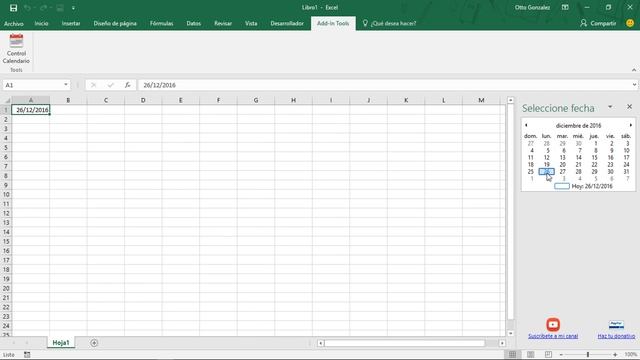Open Haz tu donativo link
Screen dimensions: 640x360
[x=616, y=336]
